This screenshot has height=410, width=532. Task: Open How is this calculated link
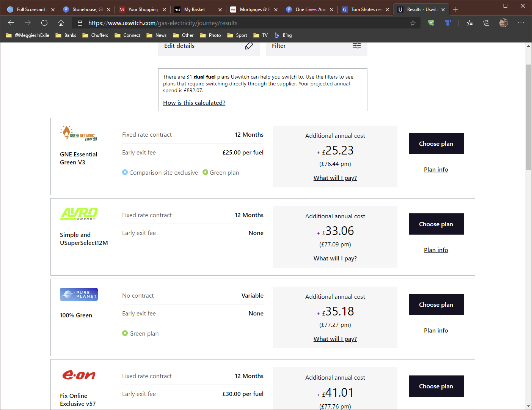pyautogui.click(x=194, y=103)
